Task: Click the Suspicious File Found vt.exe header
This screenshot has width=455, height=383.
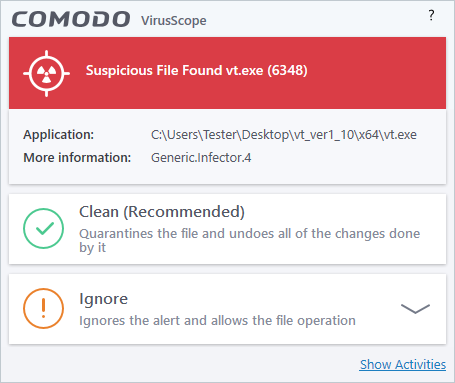Action: pos(197,70)
